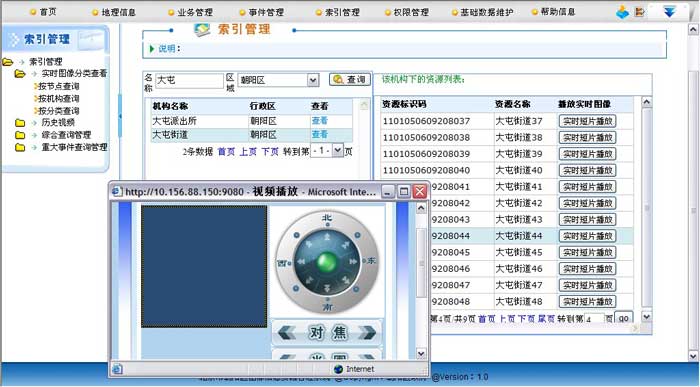The image size is (700, 387).
Task: Open the 综合查询管理 folder icon
Action: pyautogui.click(x=20, y=135)
